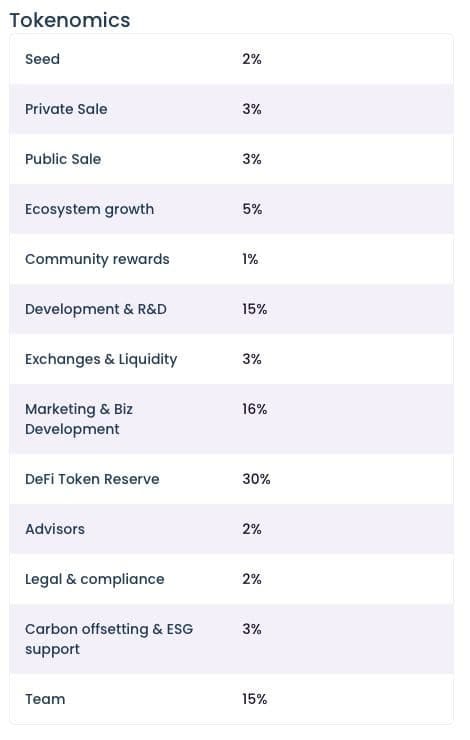The image size is (470, 740).
Task: Click the Private Sale label
Action: [x=66, y=109]
